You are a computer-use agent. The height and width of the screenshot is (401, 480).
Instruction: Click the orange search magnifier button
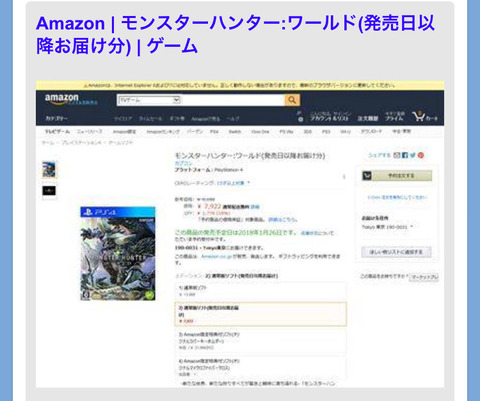(x=292, y=100)
